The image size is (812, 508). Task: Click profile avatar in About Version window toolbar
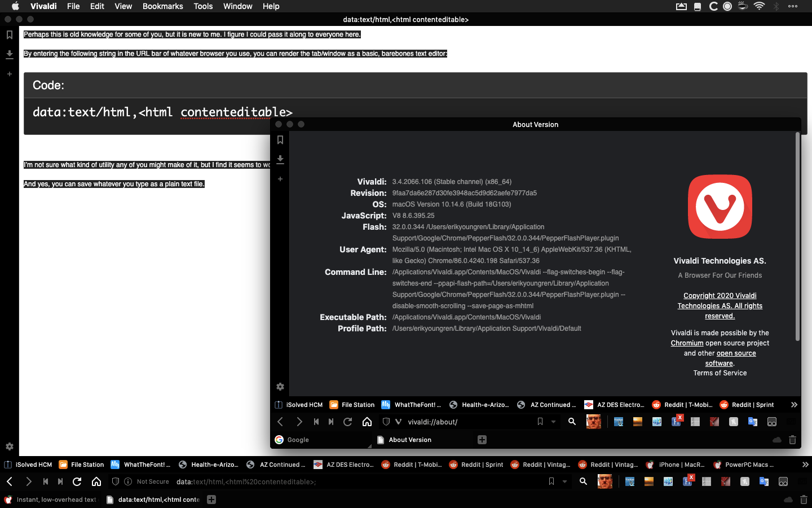pyautogui.click(x=594, y=422)
